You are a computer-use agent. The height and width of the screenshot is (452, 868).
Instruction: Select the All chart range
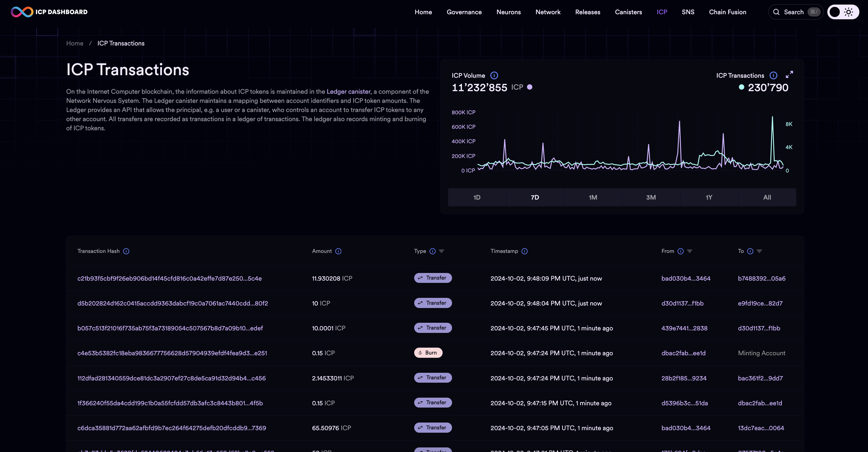click(767, 197)
